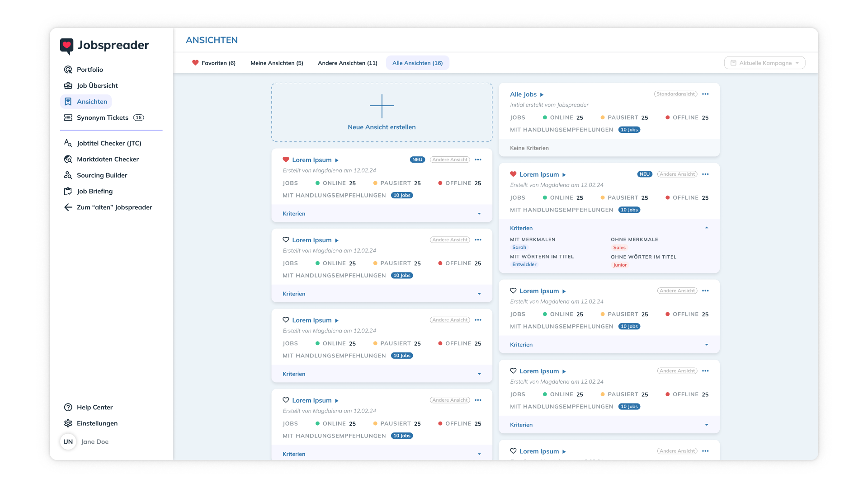Open the Portfolio sidebar icon

68,70
